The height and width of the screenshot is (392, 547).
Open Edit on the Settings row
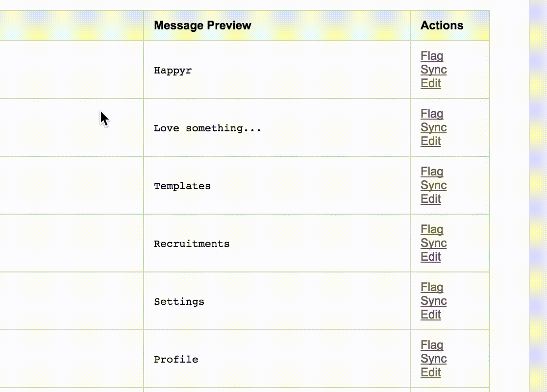pos(430,315)
